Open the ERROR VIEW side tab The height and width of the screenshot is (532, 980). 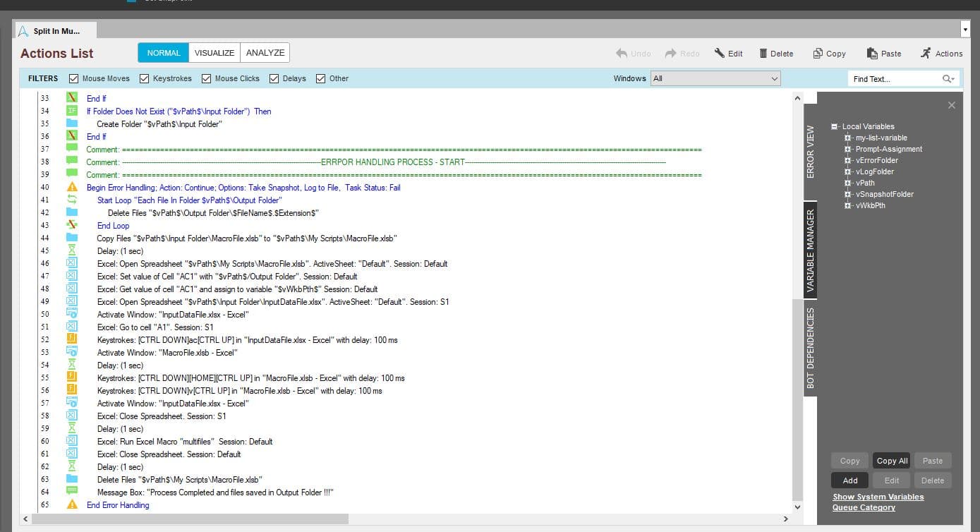click(810, 152)
